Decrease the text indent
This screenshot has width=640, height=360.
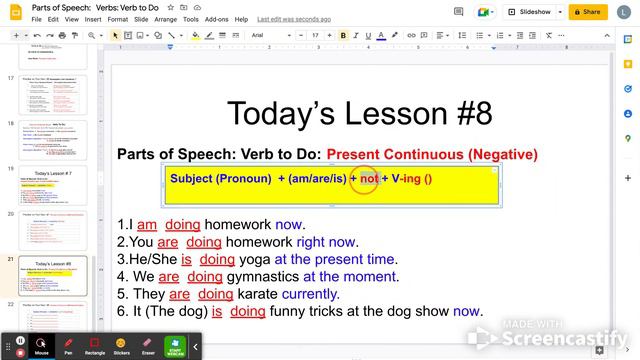pos(520,36)
